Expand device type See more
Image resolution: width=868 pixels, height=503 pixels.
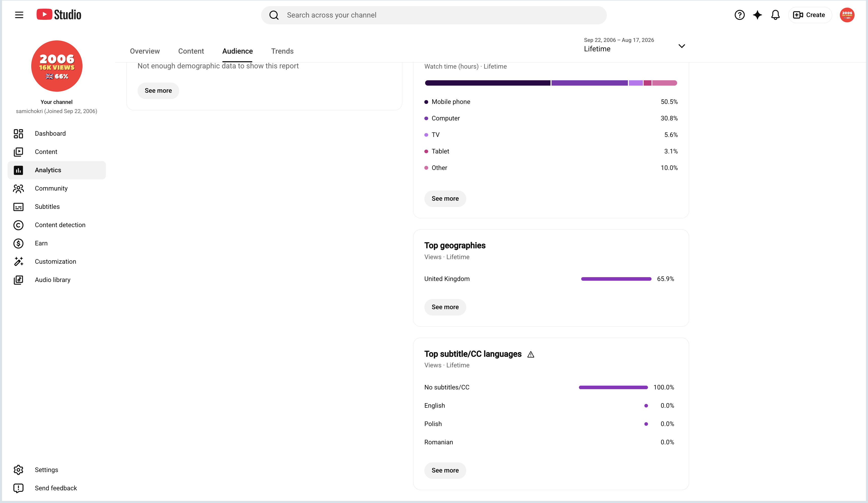tap(445, 199)
